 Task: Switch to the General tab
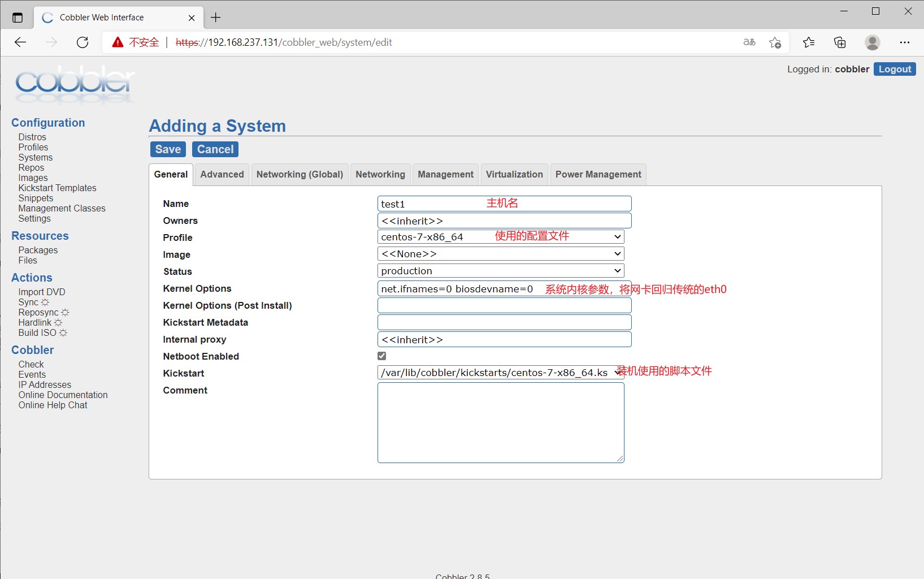coord(171,175)
